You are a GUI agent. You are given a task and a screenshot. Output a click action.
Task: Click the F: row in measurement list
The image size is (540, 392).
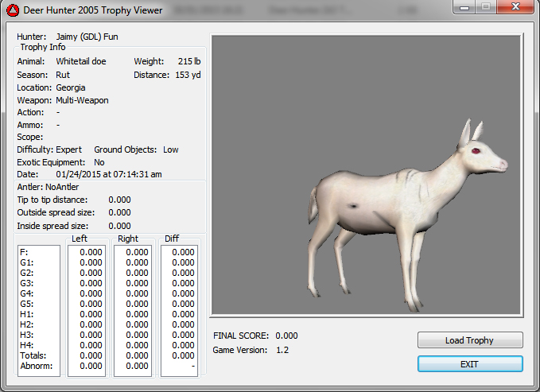tap(25, 252)
